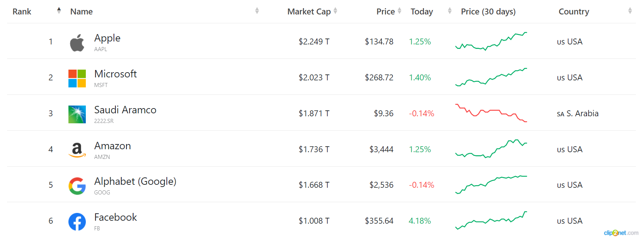
Task: Select the Country column header
Action: tap(574, 11)
